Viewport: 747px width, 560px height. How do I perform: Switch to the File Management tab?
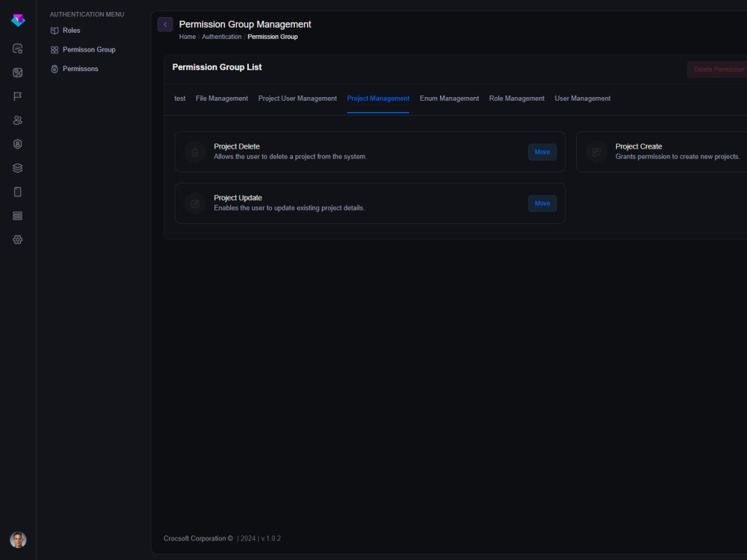pyautogui.click(x=222, y=99)
